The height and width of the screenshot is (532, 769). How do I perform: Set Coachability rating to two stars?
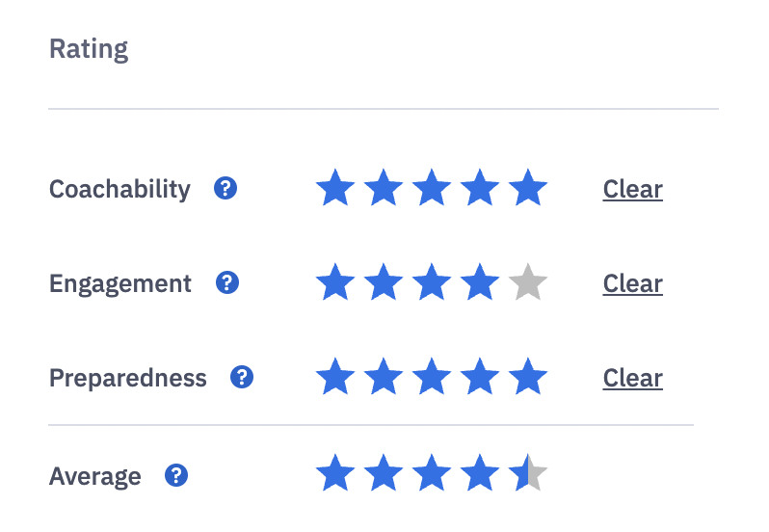[x=384, y=188]
